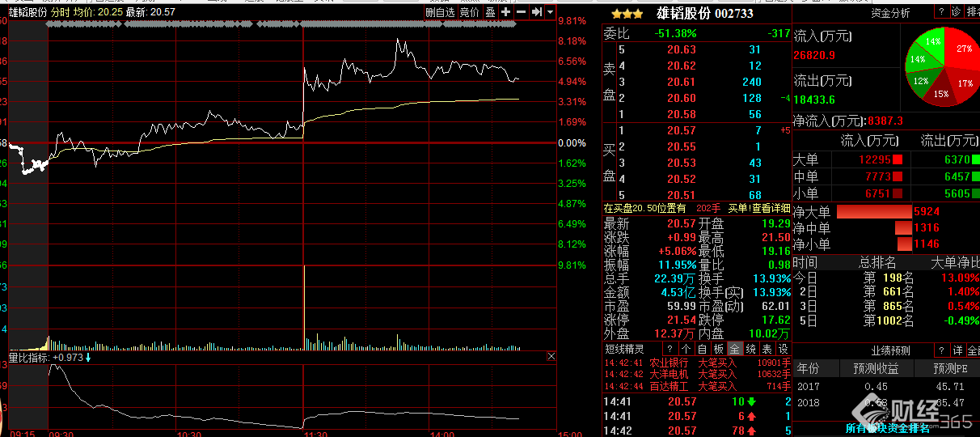Click the 委比 value -51.38%
Image resolution: width=980 pixels, height=437 pixels.
click(x=675, y=33)
